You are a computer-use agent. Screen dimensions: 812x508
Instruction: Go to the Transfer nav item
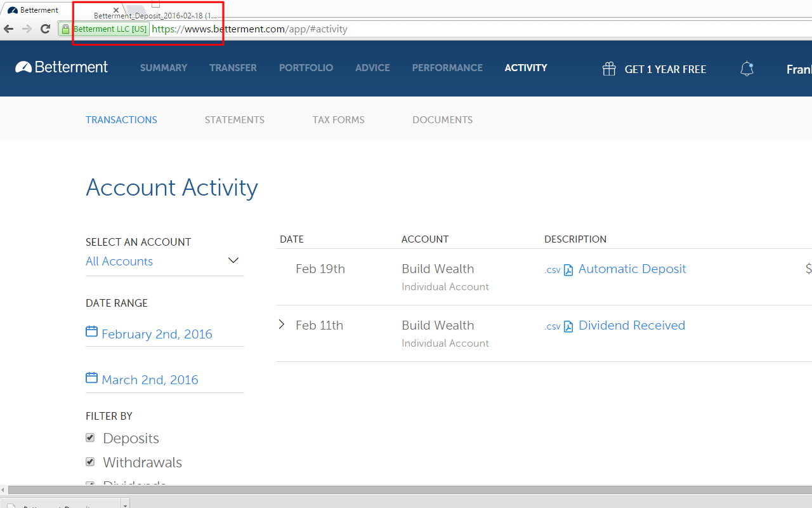pos(233,68)
